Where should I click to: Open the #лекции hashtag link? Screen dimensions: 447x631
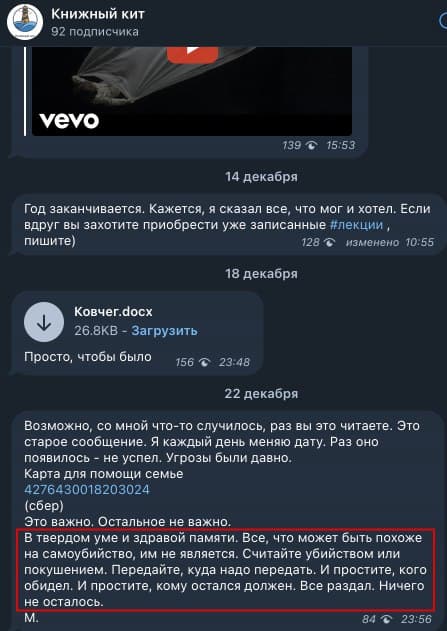(x=356, y=225)
